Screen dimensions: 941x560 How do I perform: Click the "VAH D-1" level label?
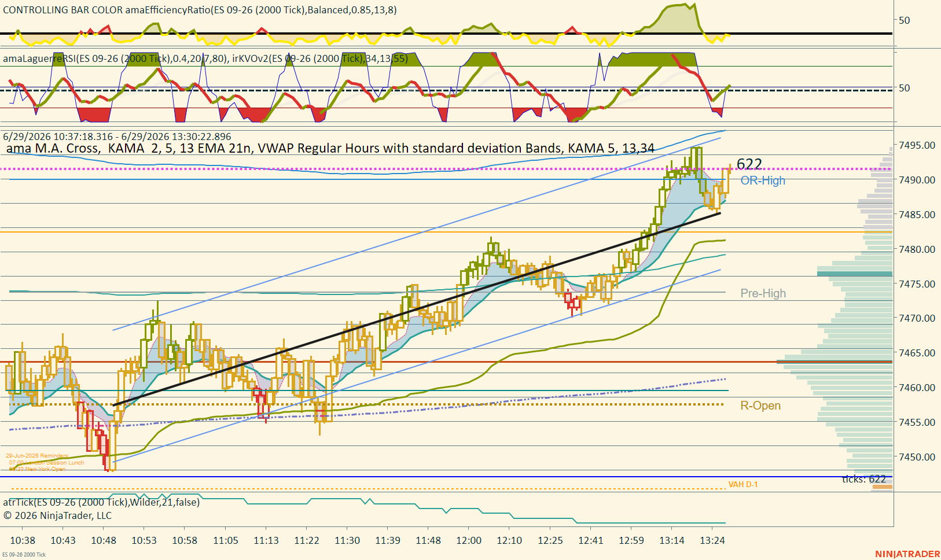coord(742,484)
